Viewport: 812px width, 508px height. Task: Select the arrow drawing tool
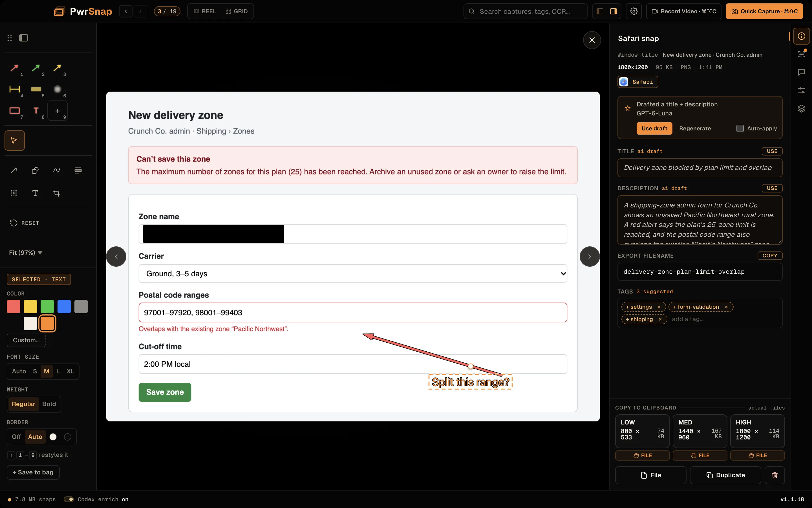[x=14, y=170]
